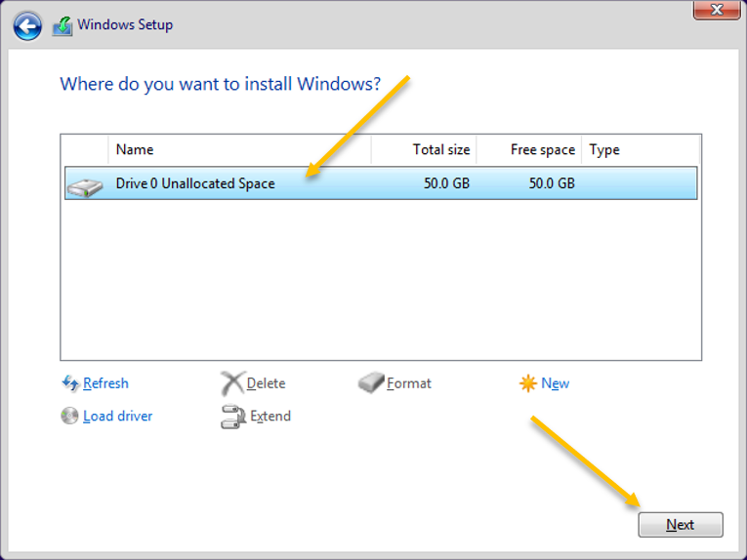Click the Format eraser icon
This screenshot has height=560, width=747.
tap(371, 382)
